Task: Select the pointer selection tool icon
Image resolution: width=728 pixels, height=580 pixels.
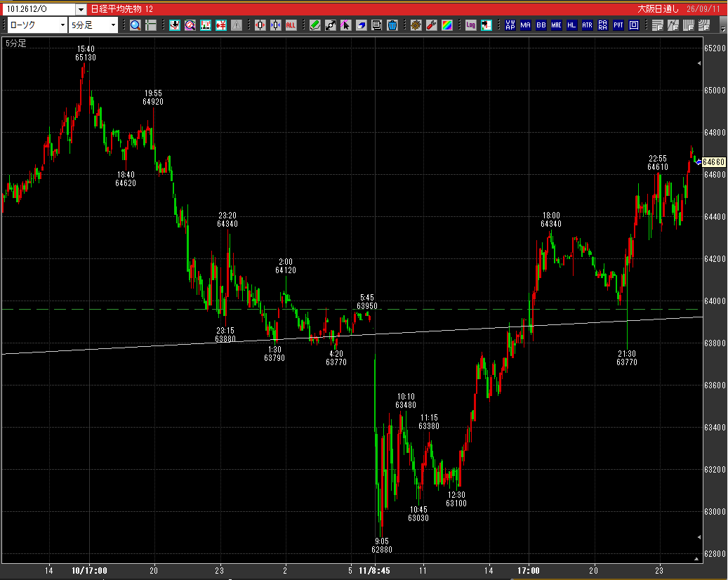Action: 345,25
